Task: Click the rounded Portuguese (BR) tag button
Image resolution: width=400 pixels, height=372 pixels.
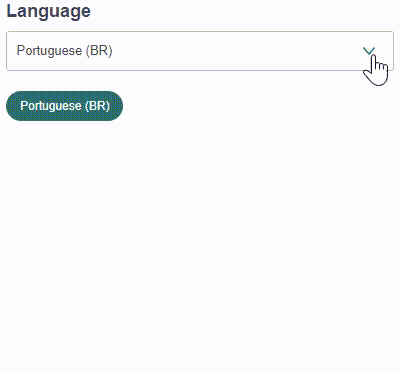Action: click(x=64, y=106)
